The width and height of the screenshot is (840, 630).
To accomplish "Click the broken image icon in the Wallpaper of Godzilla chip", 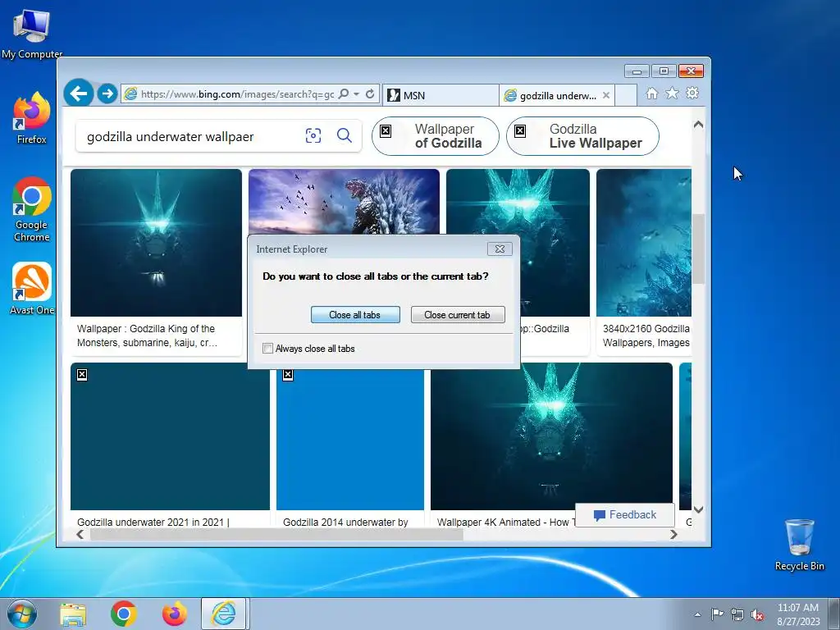I will [x=386, y=130].
